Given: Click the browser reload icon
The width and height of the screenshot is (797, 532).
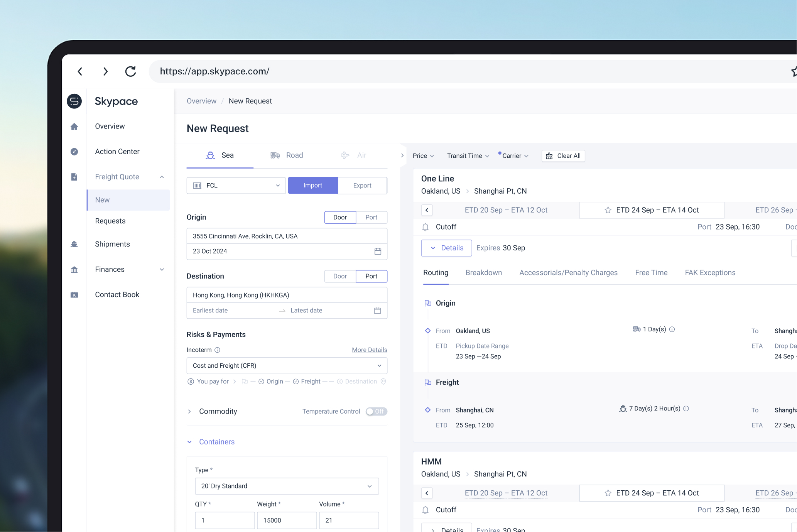Looking at the screenshot, I should (130, 71).
